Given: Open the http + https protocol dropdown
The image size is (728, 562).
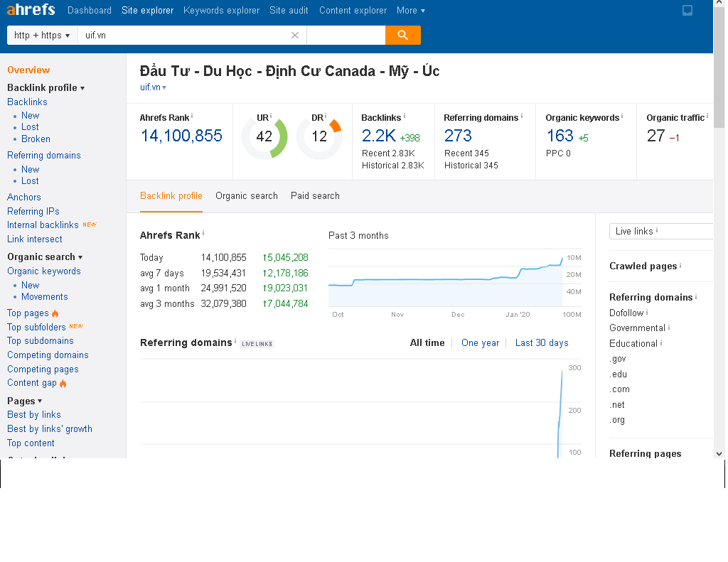Looking at the screenshot, I should [x=42, y=35].
